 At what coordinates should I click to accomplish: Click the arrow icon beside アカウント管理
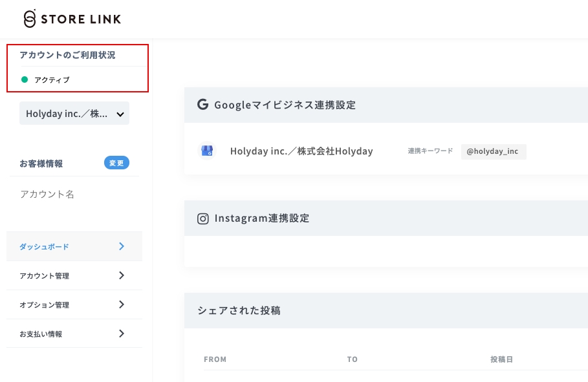point(121,275)
